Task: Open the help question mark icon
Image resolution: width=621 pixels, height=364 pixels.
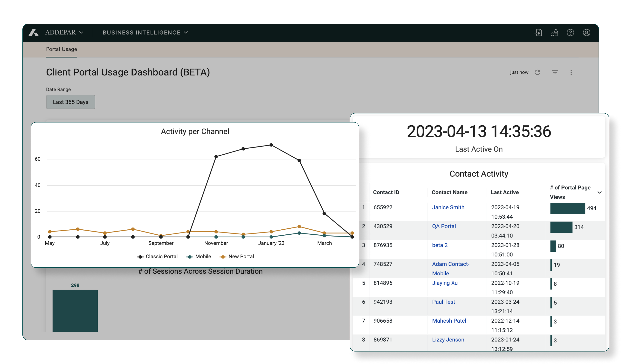Action: pos(570,33)
